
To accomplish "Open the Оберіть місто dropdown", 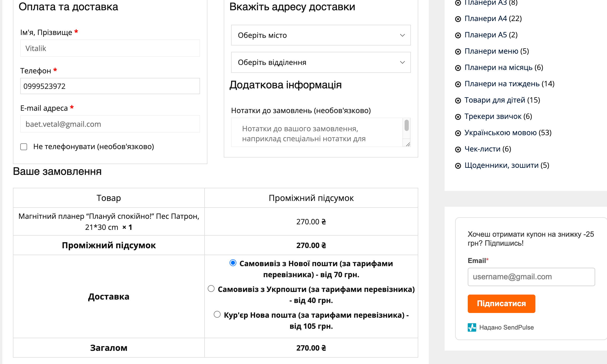I will pyautogui.click(x=321, y=35).
